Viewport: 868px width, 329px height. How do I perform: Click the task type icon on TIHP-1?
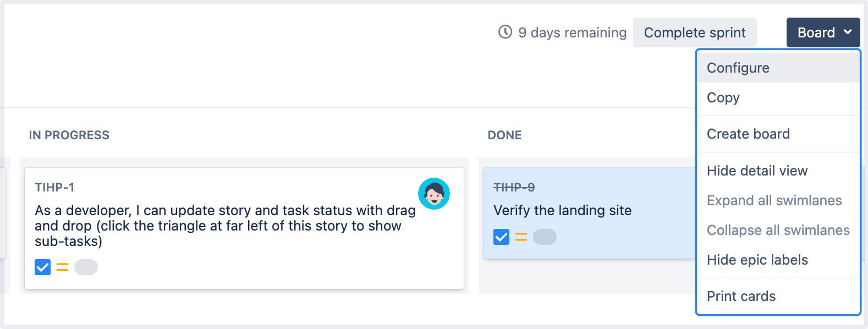point(42,267)
